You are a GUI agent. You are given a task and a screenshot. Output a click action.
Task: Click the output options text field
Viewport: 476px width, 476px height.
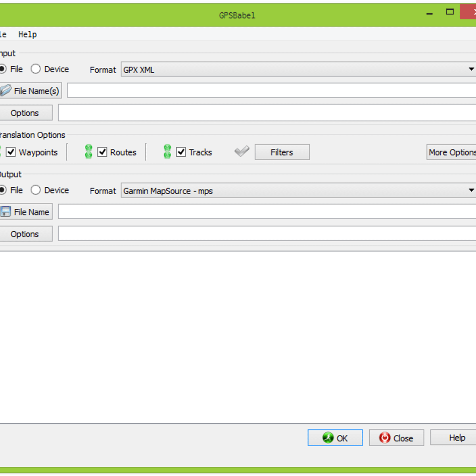pyautogui.click(x=267, y=234)
